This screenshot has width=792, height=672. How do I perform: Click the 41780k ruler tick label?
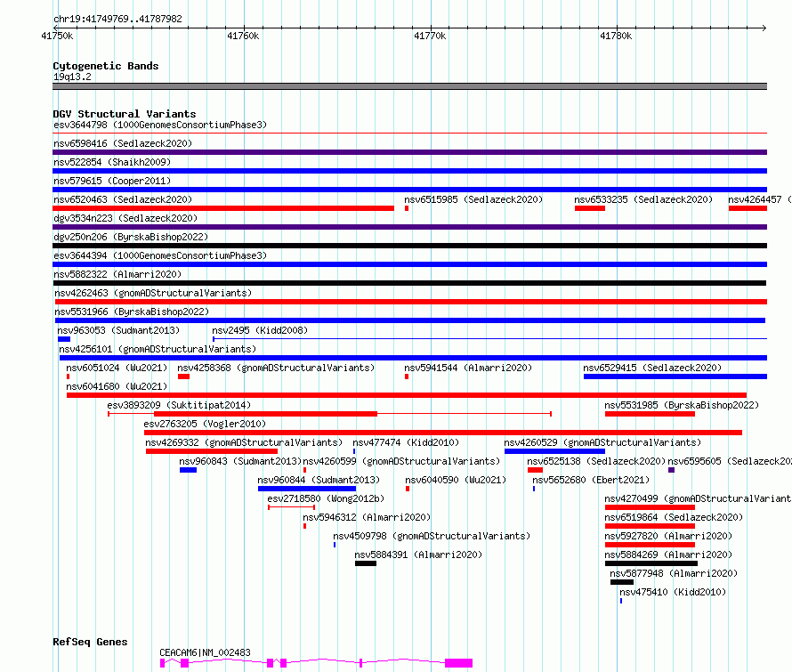pyautogui.click(x=616, y=36)
